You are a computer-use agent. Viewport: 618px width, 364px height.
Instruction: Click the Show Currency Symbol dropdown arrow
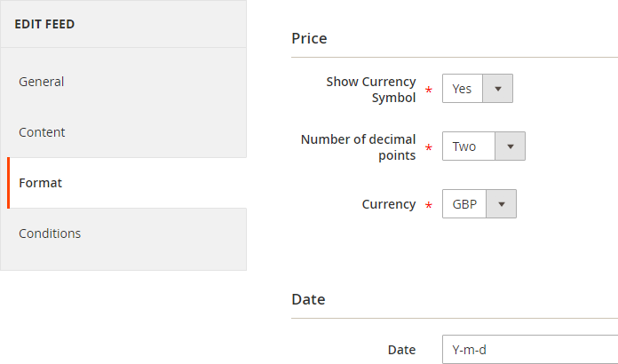tap(498, 89)
